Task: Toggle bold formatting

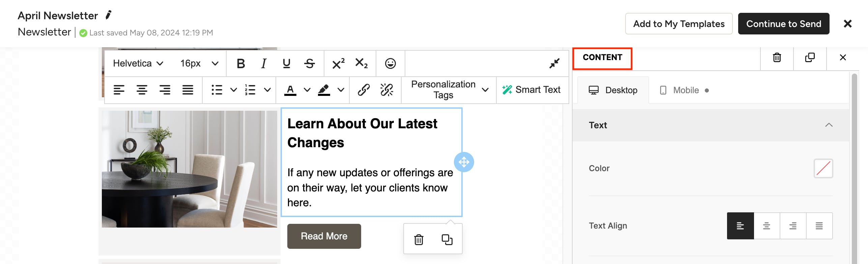Action: [x=240, y=63]
